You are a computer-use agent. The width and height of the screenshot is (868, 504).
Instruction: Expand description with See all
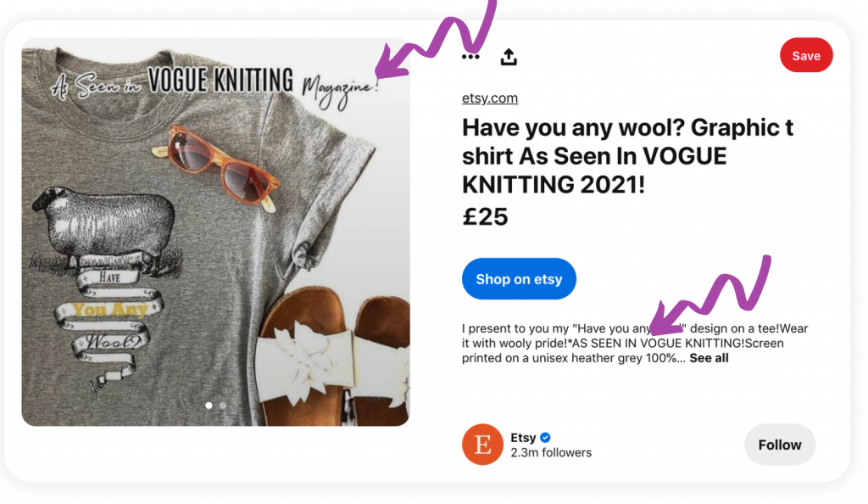(x=709, y=358)
